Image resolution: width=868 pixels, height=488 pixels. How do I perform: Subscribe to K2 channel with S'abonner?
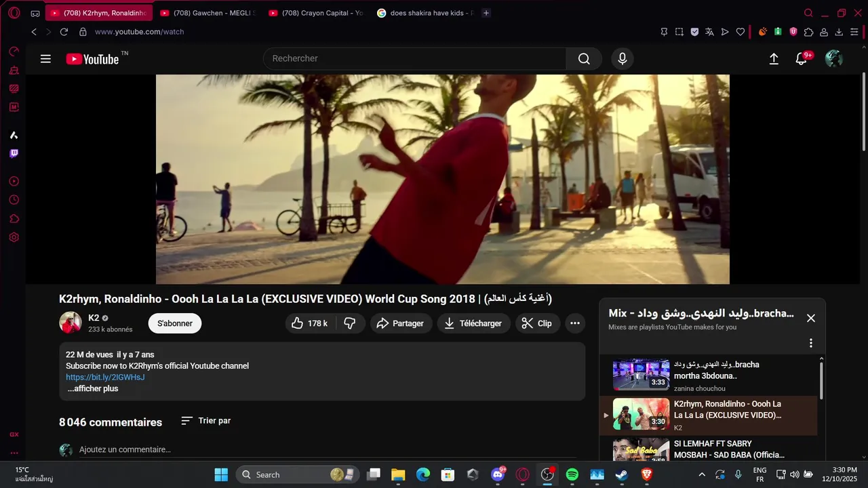click(x=175, y=323)
